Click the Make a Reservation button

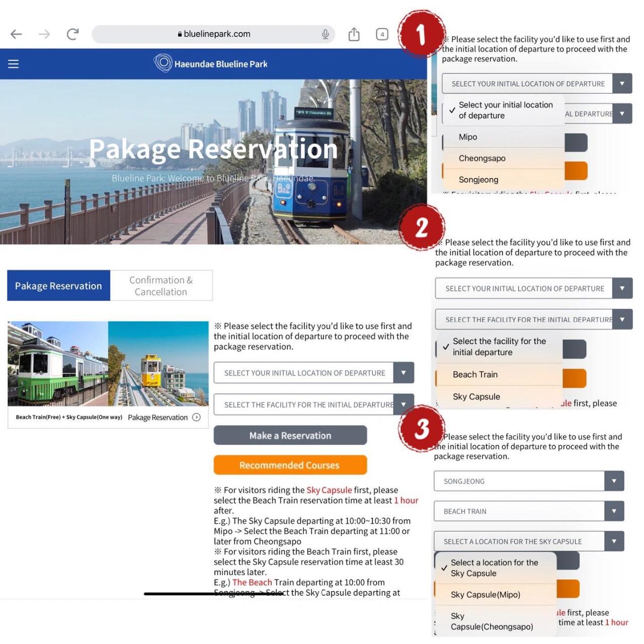point(290,435)
